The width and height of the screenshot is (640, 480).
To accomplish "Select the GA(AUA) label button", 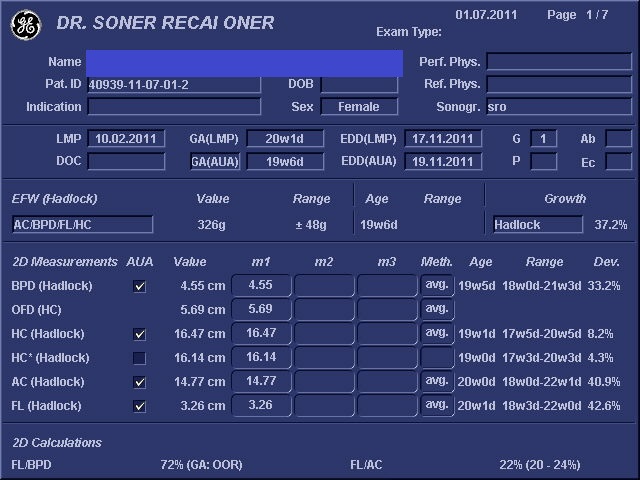I will tap(213, 162).
